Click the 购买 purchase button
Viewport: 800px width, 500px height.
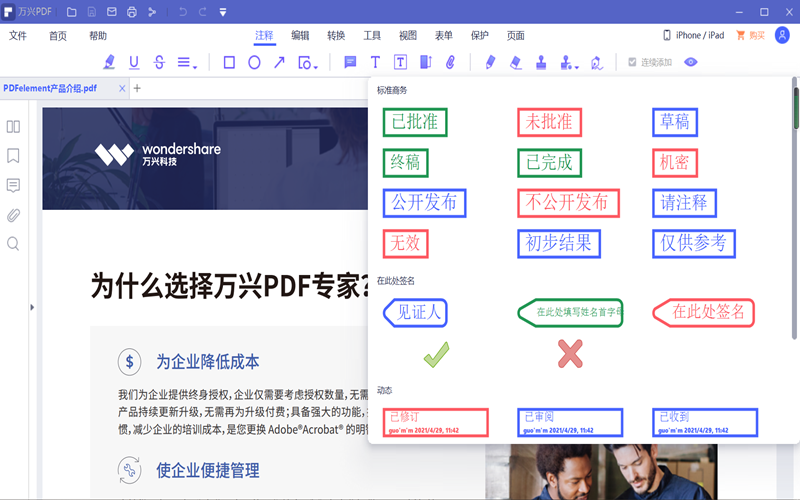(750, 35)
